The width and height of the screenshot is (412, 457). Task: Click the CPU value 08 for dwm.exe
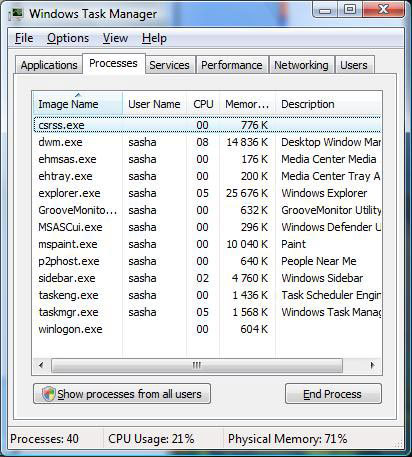coord(202,142)
